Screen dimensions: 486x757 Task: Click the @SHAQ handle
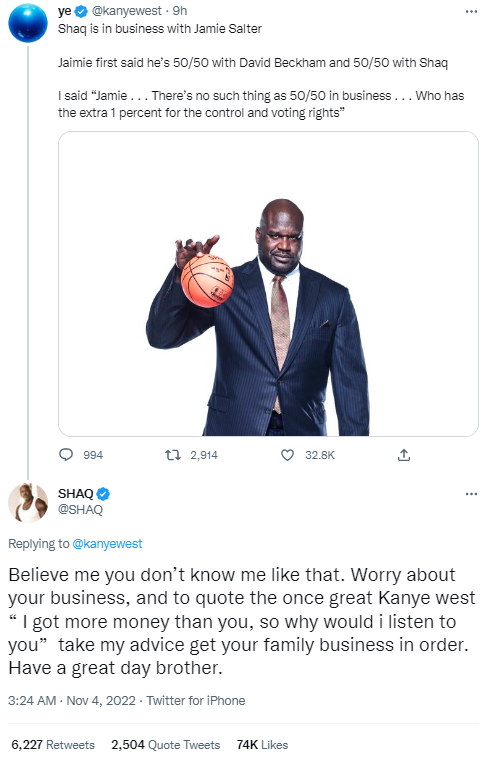point(80,509)
